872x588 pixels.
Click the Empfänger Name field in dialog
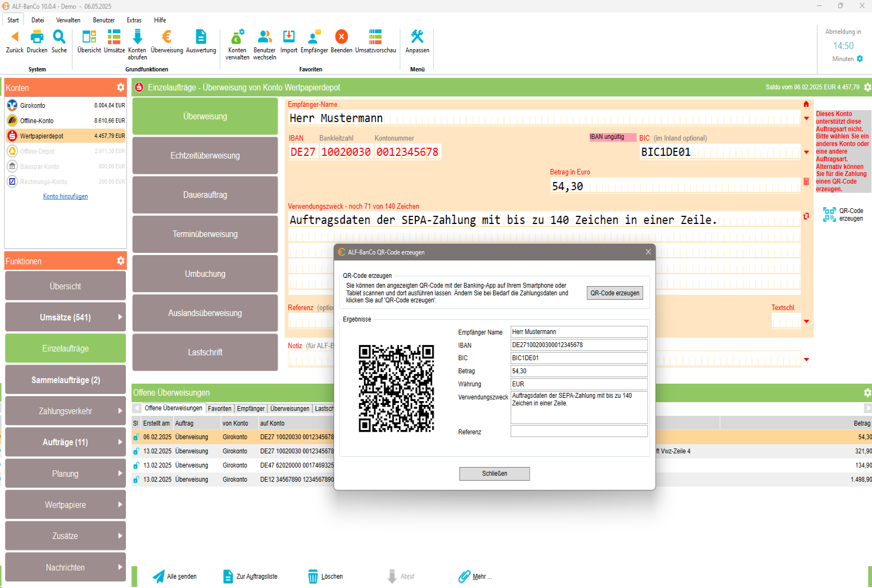(579, 332)
